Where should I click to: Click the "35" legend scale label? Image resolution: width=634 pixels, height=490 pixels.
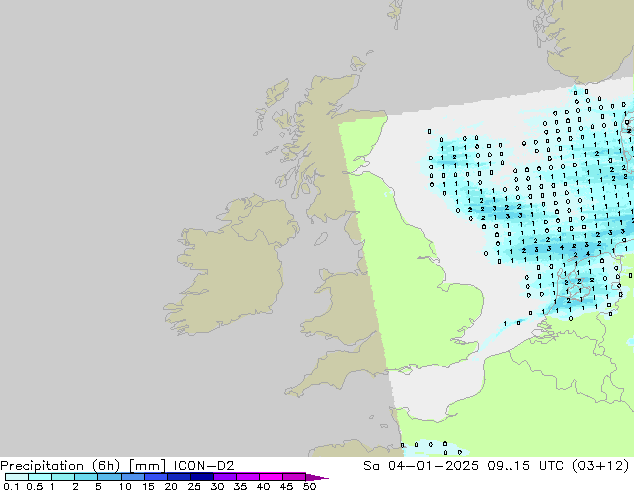click(240, 486)
